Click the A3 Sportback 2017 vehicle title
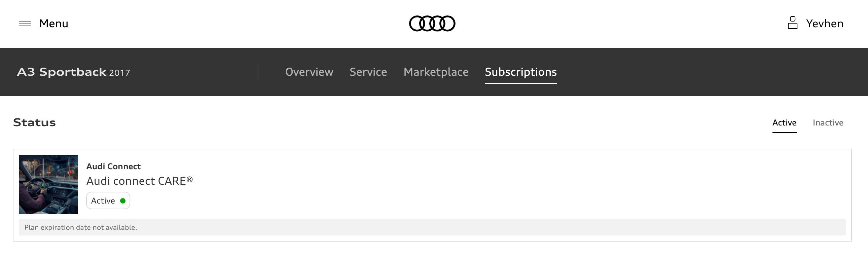868x255 pixels. click(x=73, y=72)
